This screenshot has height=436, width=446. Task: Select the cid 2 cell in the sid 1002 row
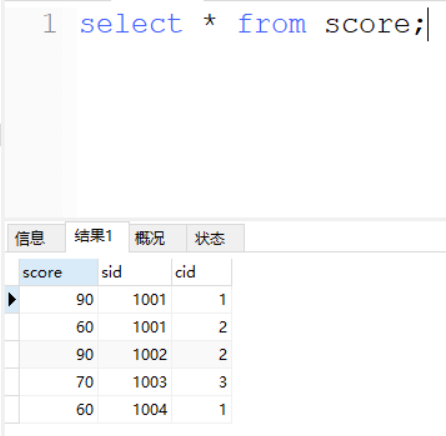(201, 354)
